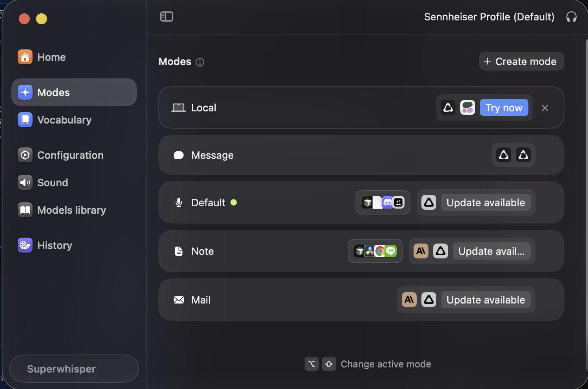Click the app icons group in Note row

tap(375, 251)
